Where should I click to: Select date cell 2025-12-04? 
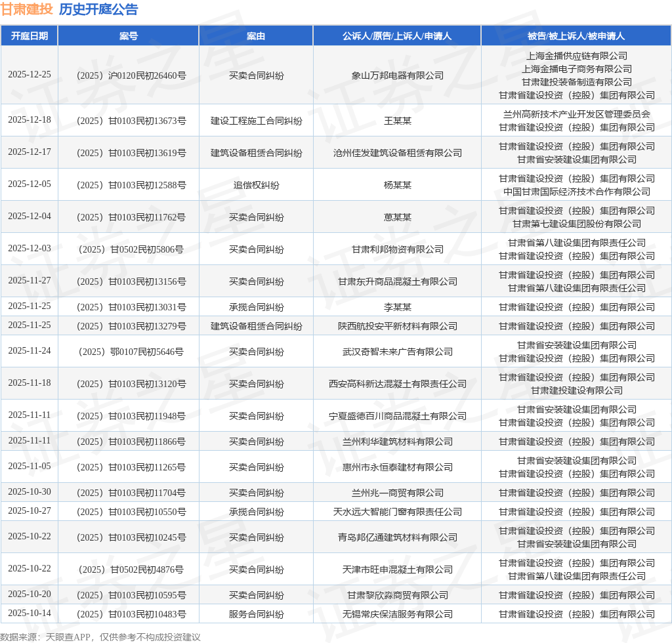coord(29,217)
